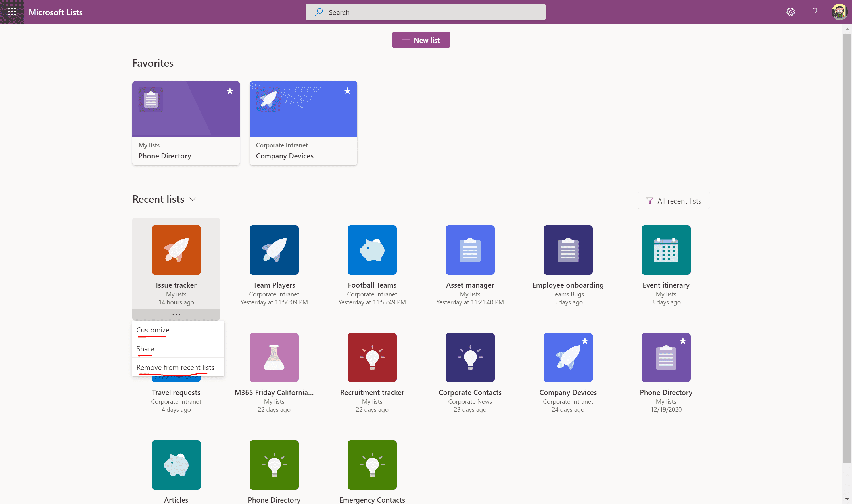Expand the Recent lists chevron
Viewport: 852px width, 504px height.
tap(193, 199)
